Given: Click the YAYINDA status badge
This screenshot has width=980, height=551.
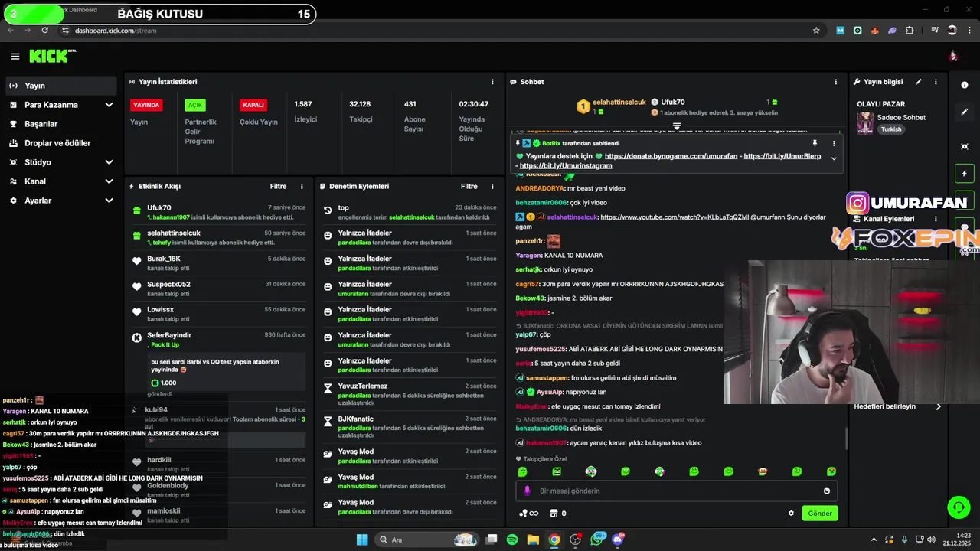Looking at the screenshot, I should pos(146,105).
